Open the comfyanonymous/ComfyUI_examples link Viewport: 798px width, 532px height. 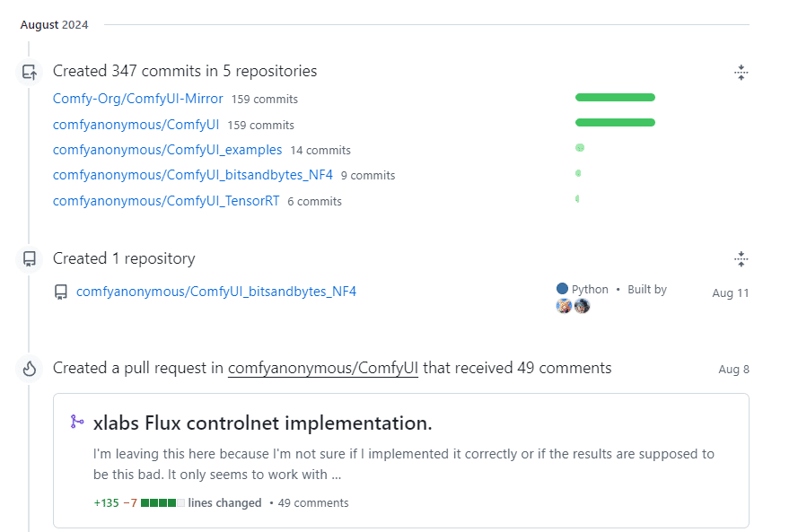point(167,150)
